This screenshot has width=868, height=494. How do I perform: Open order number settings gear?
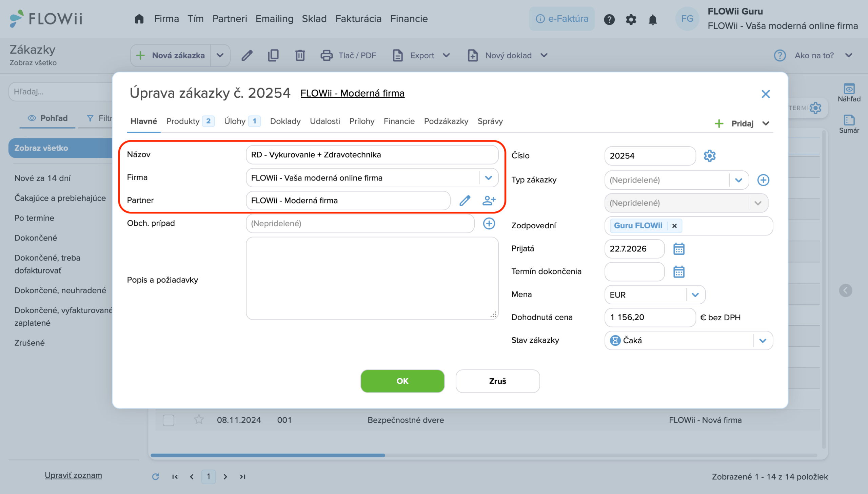pos(709,156)
